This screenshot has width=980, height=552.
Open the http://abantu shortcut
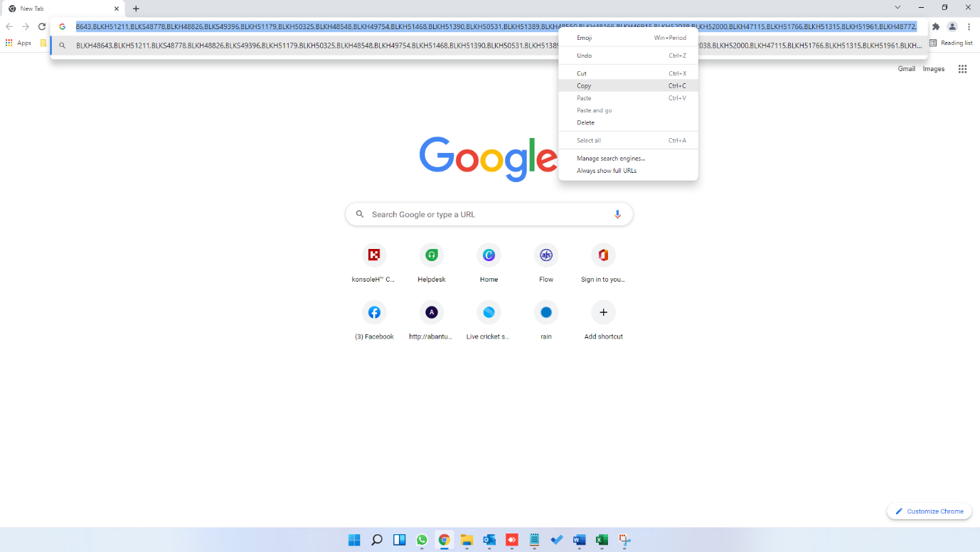pyautogui.click(x=431, y=321)
